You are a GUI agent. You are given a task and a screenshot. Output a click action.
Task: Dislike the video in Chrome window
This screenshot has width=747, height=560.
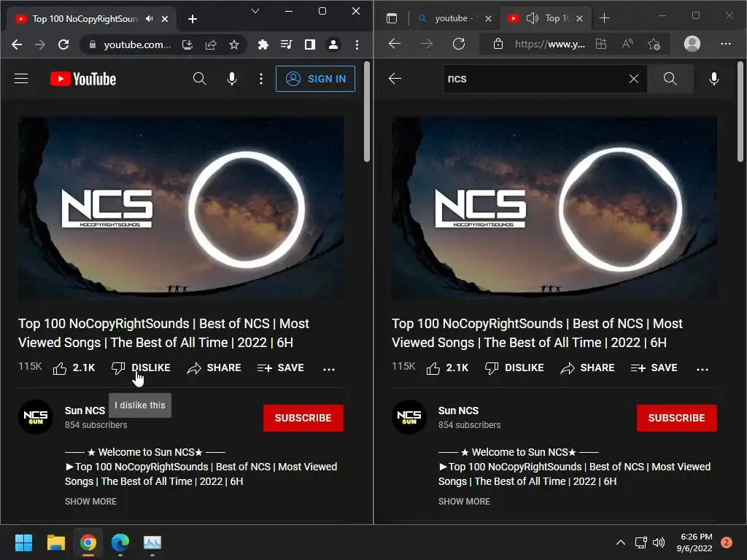[x=141, y=368]
